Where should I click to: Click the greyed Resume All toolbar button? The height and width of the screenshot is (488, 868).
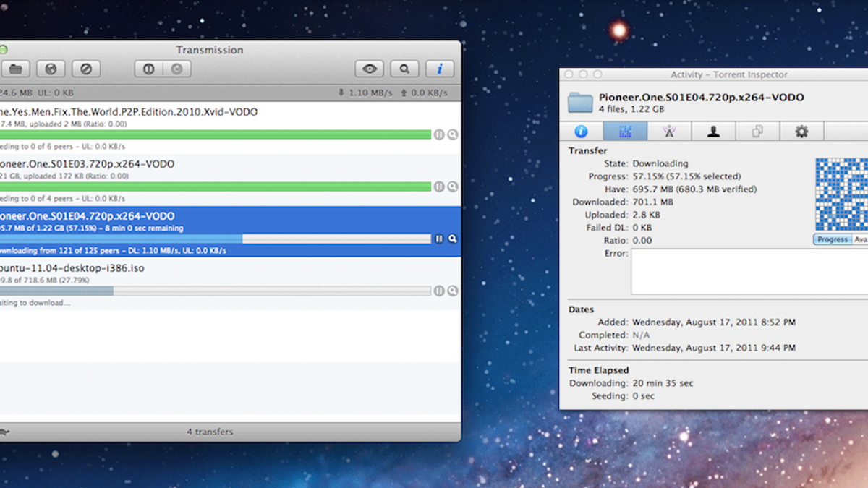pos(176,69)
